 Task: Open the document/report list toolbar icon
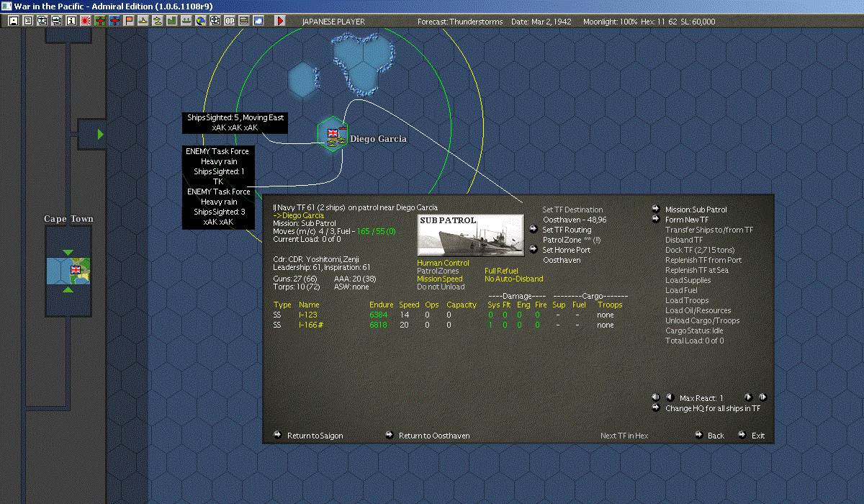[x=28, y=21]
